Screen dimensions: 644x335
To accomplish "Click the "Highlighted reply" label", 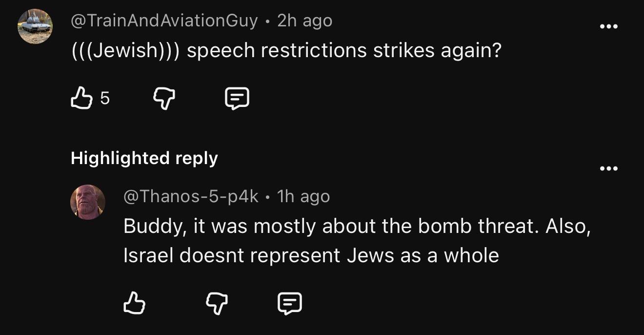I will pos(144,158).
